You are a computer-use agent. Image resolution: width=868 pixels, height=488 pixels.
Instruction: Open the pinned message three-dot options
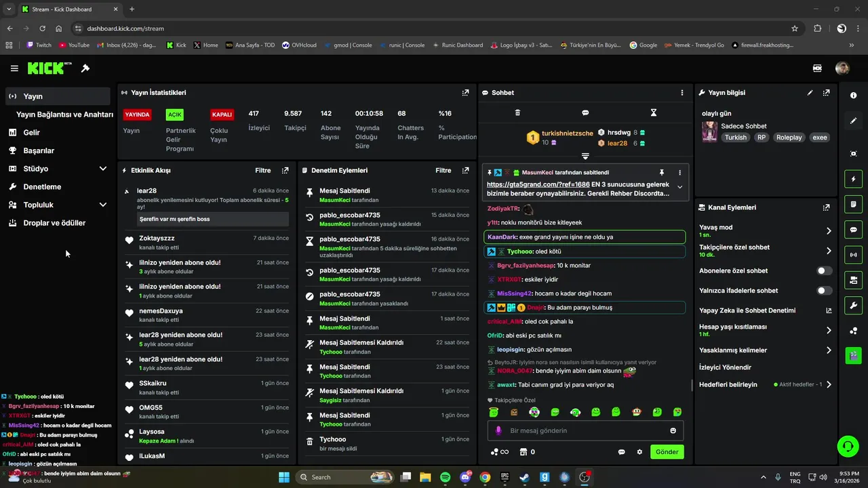pyautogui.click(x=679, y=173)
